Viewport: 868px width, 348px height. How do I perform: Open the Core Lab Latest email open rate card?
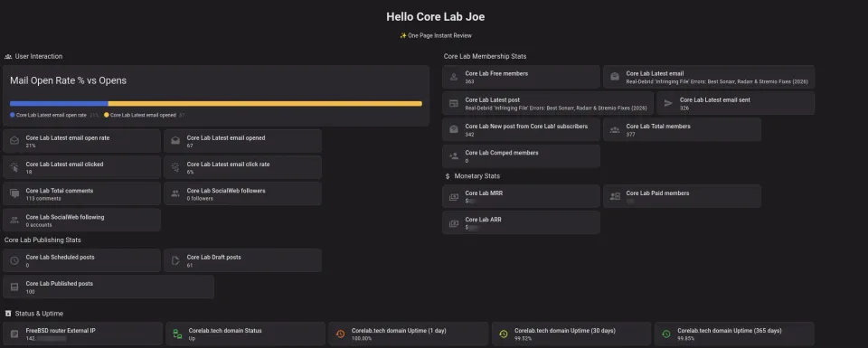click(82, 141)
